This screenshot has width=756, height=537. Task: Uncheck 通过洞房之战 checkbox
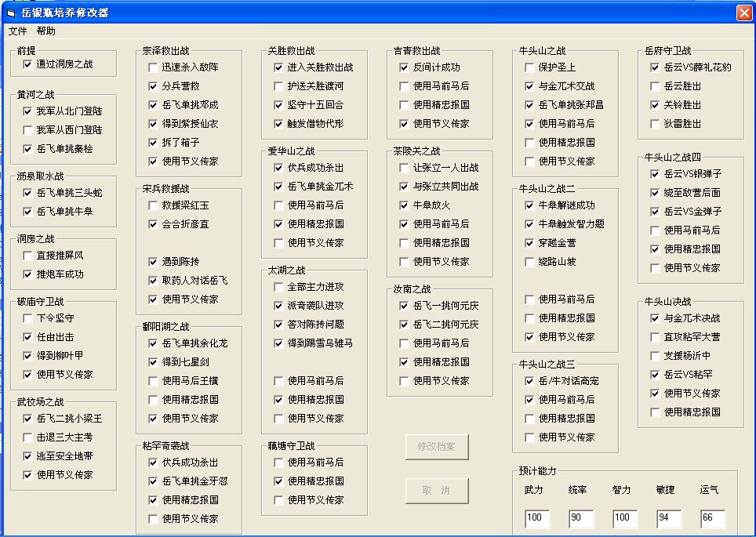[x=27, y=64]
